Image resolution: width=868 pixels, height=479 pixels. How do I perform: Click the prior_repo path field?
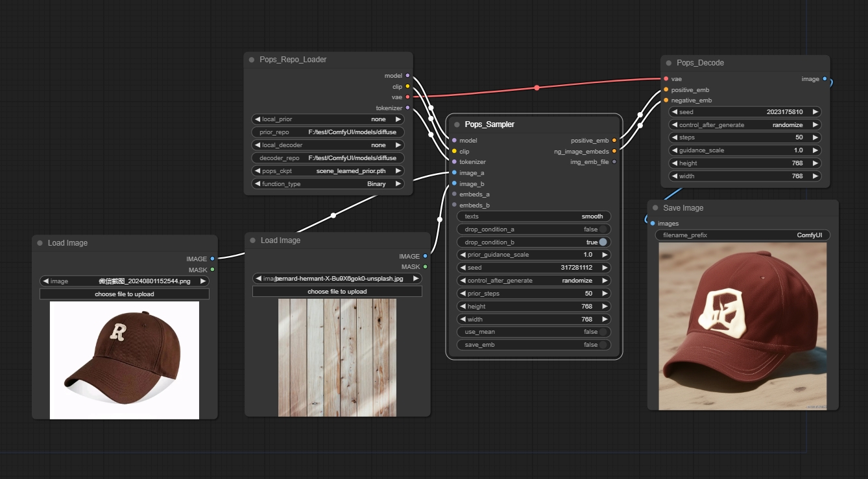pyautogui.click(x=328, y=132)
